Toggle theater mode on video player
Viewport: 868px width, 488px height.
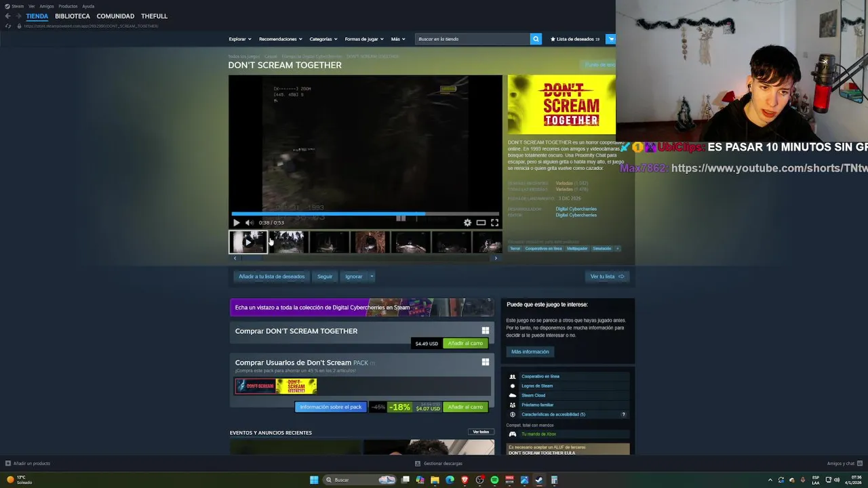481,222
